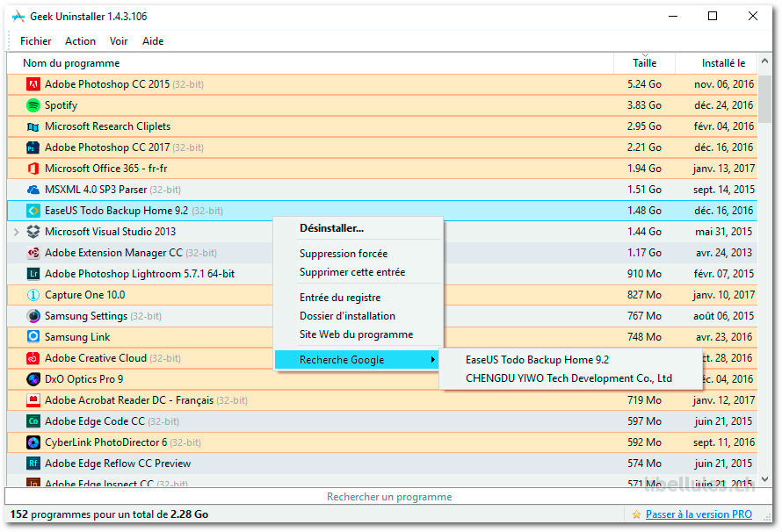This screenshot has width=782, height=532.
Task: Click the Adobe Edge Code CC icon
Action: [33, 421]
